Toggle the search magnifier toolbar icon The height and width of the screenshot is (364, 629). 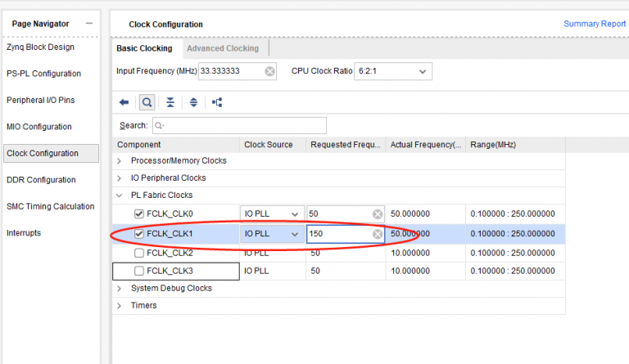click(147, 102)
